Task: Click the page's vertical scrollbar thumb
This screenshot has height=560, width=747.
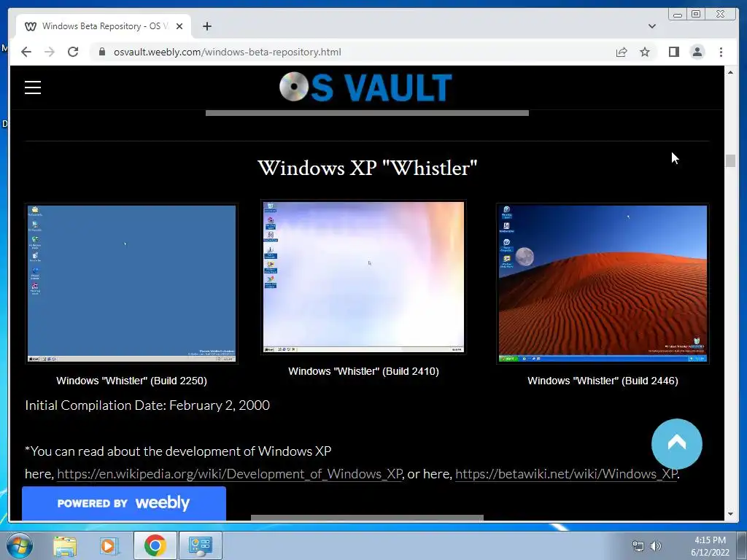Action: pyautogui.click(x=730, y=161)
